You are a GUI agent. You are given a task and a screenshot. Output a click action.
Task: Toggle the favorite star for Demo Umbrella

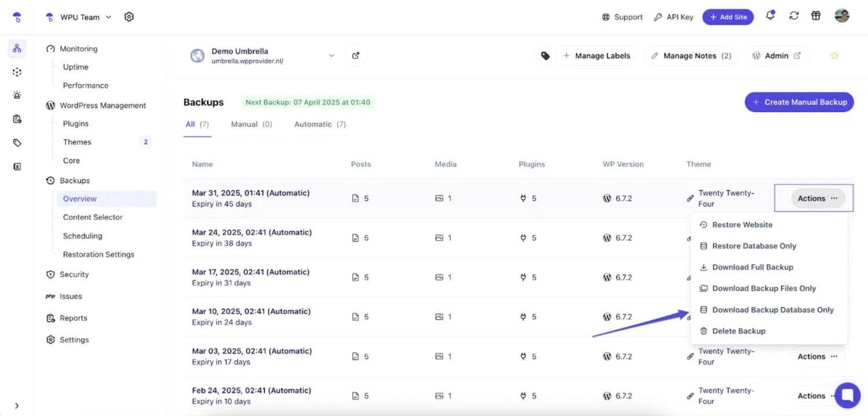pyautogui.click(x=834, y=56)
